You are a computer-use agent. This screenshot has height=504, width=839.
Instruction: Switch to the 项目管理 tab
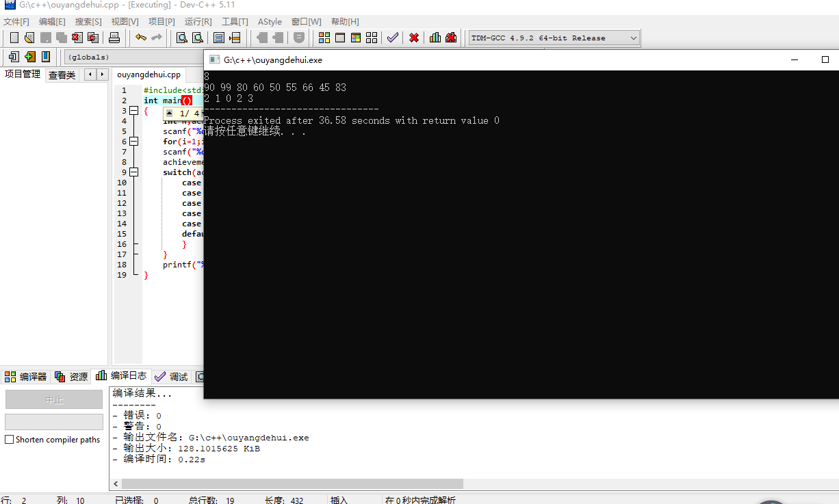(23, 75)
